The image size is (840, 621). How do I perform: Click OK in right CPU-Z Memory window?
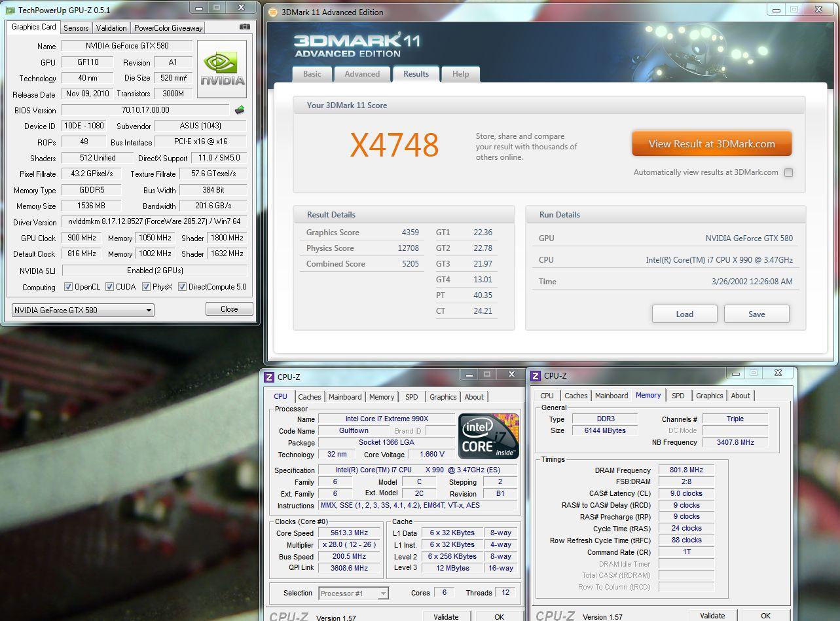[x=765, y=616]
